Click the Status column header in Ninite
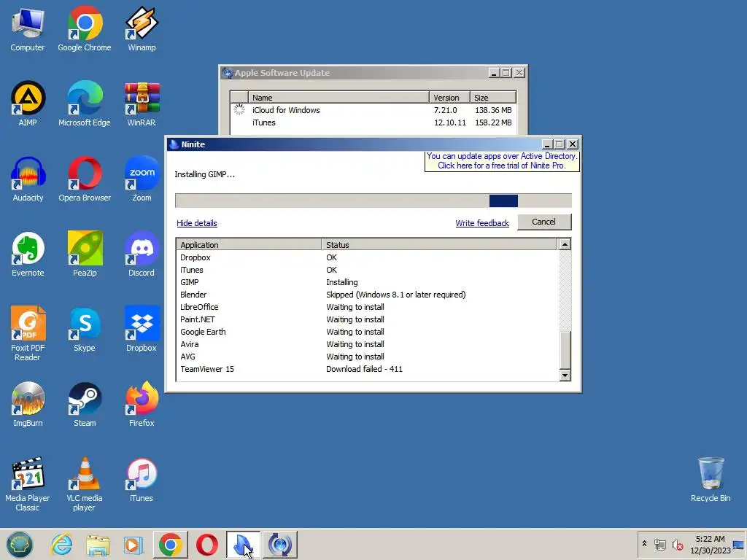This screenshot has width=747, height=560. click(438, 245)
